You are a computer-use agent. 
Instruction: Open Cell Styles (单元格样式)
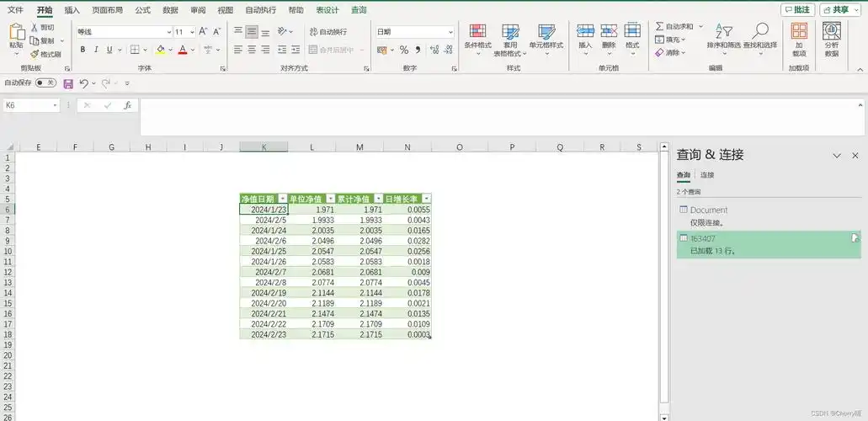(546, 40)
